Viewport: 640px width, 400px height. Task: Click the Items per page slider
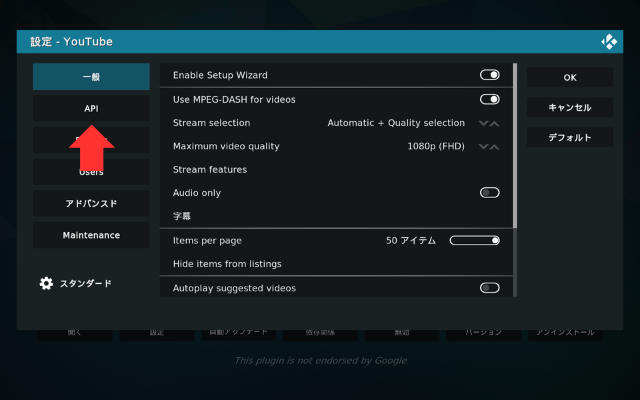[474, 240]
